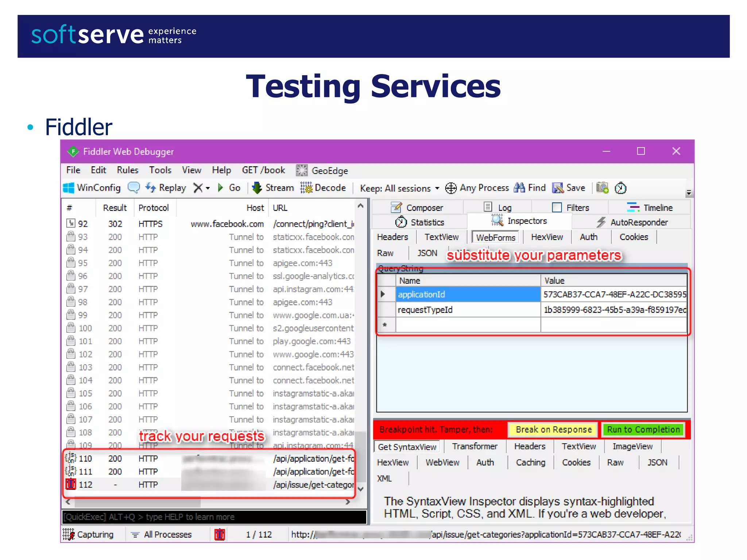Open the WebForms inspector tab
The width and height of the screenshot is (747, 560).
pyautogui.click(x=496, y=237)
